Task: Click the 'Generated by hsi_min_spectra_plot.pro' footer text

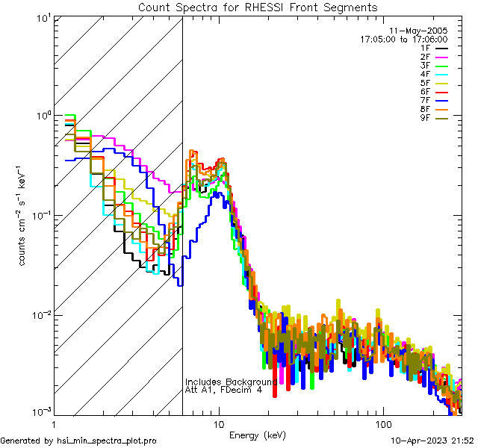Action: [x=78, y=441]
